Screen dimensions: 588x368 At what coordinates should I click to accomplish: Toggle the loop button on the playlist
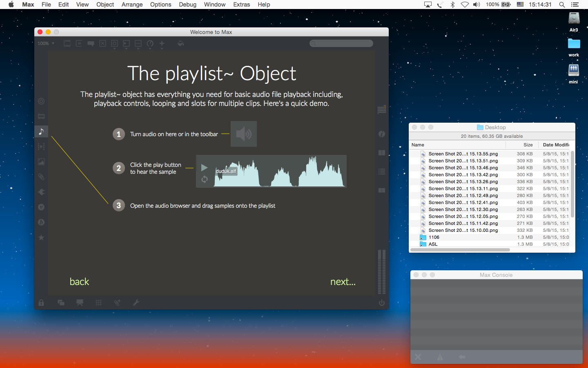click(205, 179)
